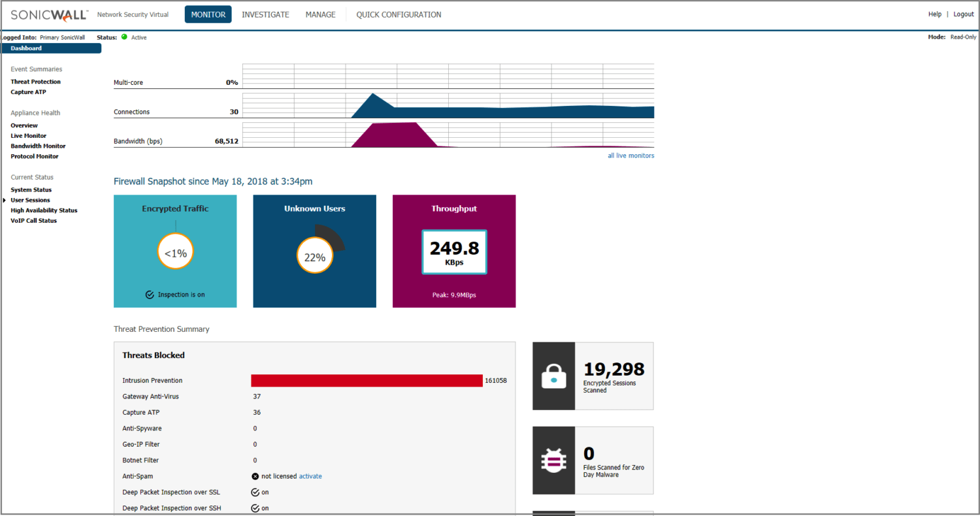Click the padlock Encrypted Sessions icon
The height and width of the screenshot is (516, 980).
click(554, 376)
